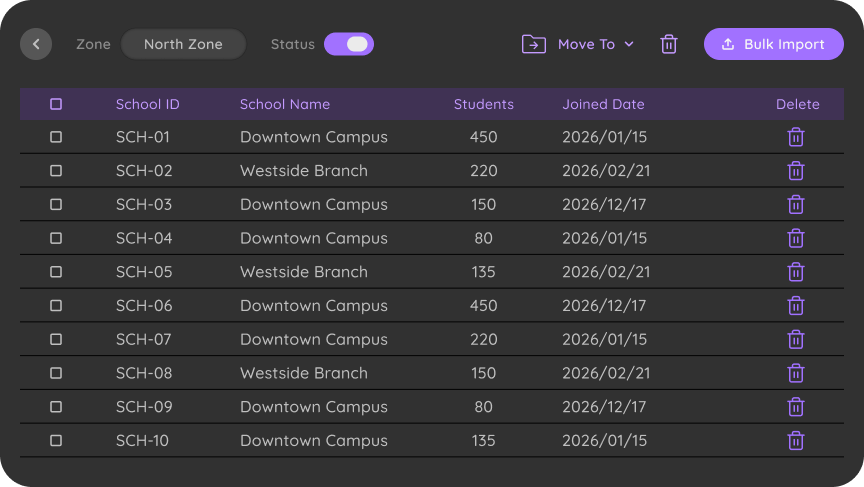Select the SCH-01 row checkbox

(x=56, y=137)
